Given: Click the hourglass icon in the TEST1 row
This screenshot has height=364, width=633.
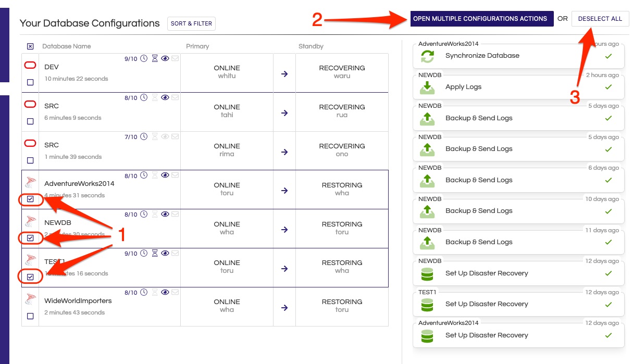Looking at the screenshot, I should click(154, 254).
